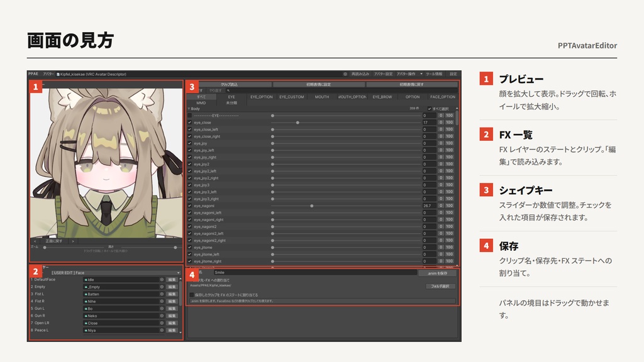Select the MMD category tab
The width and height of the screenshot is (644, 362).
[201, 102]
